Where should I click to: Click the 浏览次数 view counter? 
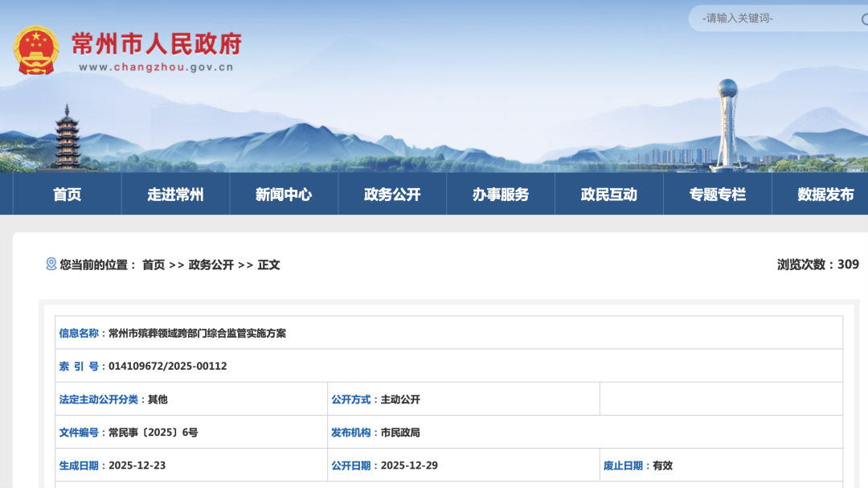click(x=817, y=265)
